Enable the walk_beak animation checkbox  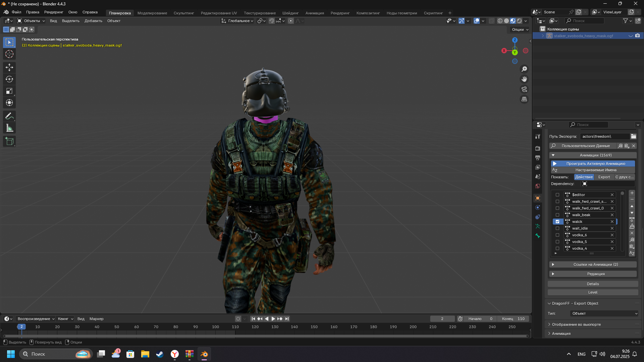pyautogui.click(x=557, y=215)
